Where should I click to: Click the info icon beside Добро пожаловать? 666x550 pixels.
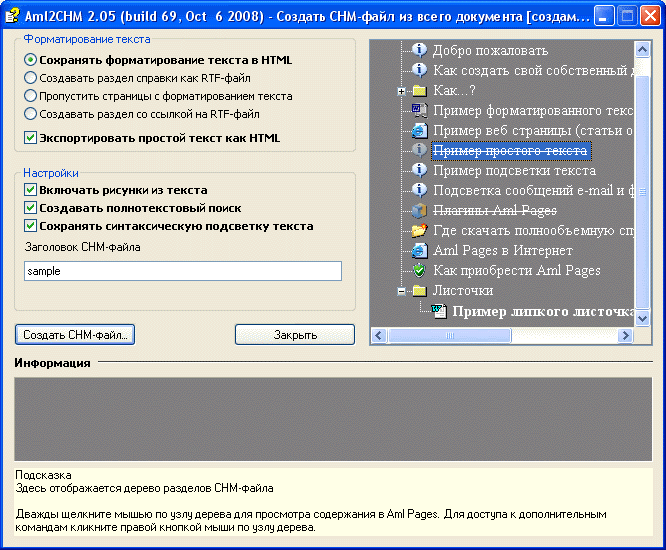click(x=419, y=50)
